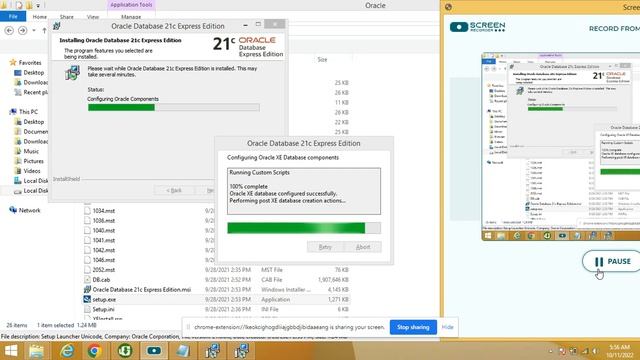Image resolution: width=640 pixels, height=360 pixels.
Task: Click the Retry button in configuration dialog
Action: pyautogui.click(x=325, y=247)
